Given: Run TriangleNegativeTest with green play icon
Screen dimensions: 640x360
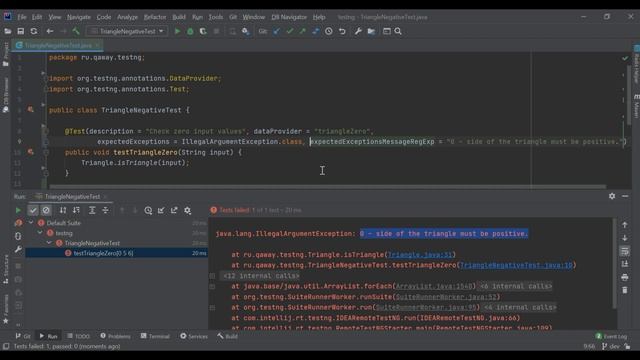Looking at the screenshot, I should [x=177, y=31].
